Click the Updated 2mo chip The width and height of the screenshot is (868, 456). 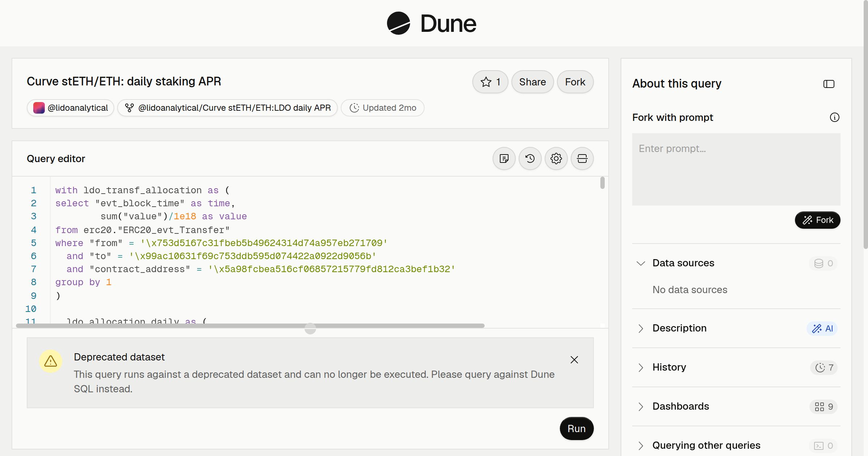tap(383, 108)
